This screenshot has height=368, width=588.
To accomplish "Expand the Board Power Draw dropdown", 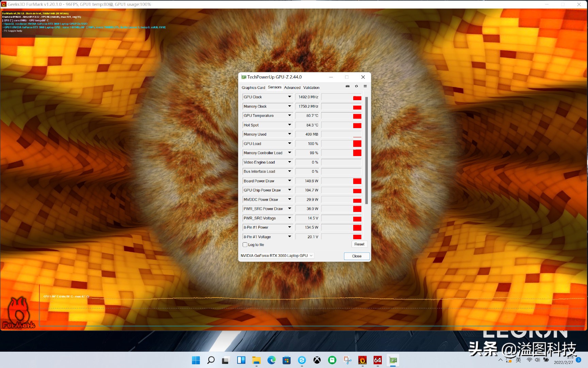I will click(290, 181).
